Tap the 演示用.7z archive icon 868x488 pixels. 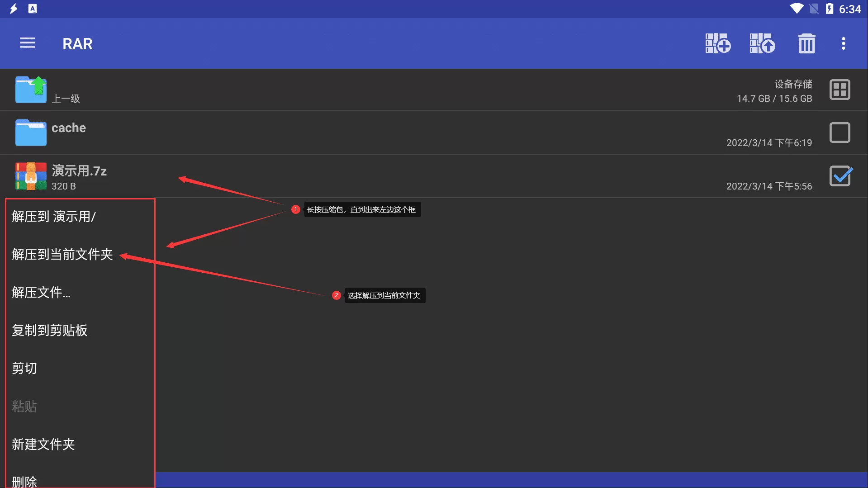pyautogui.click(x=31, y=176)
